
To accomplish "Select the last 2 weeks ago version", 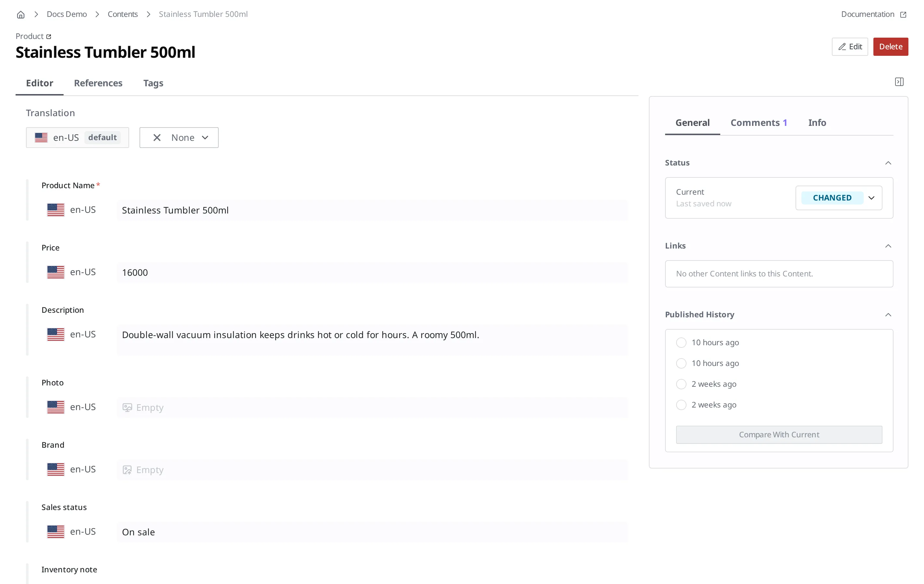I will point(681,405).
